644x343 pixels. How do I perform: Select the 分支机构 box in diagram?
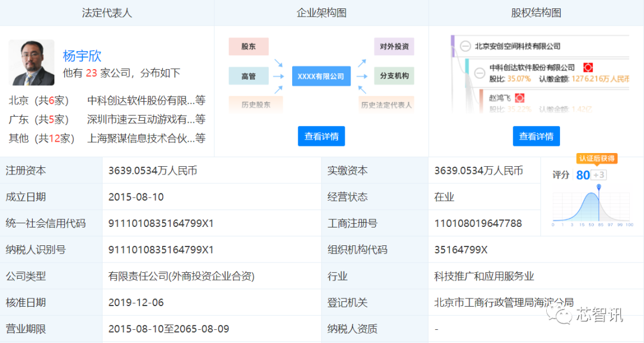[x=394, y=76]
